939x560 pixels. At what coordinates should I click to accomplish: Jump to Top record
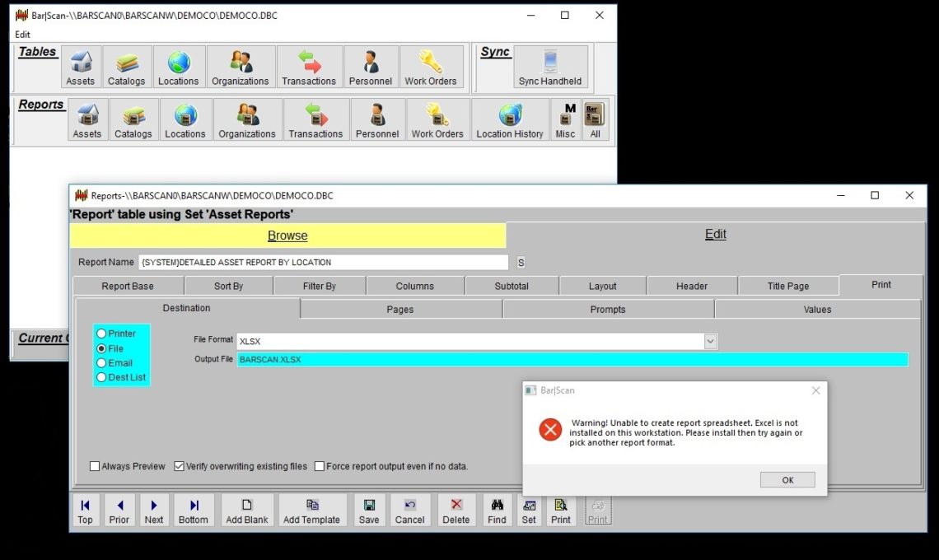(x=85, y=511)
